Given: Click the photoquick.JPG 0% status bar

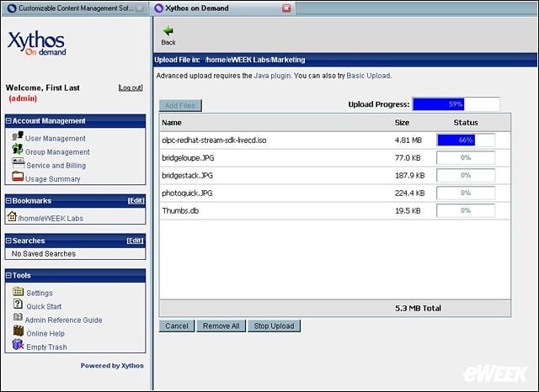Looking at the screenshot, I should click(x=466, y=193).
